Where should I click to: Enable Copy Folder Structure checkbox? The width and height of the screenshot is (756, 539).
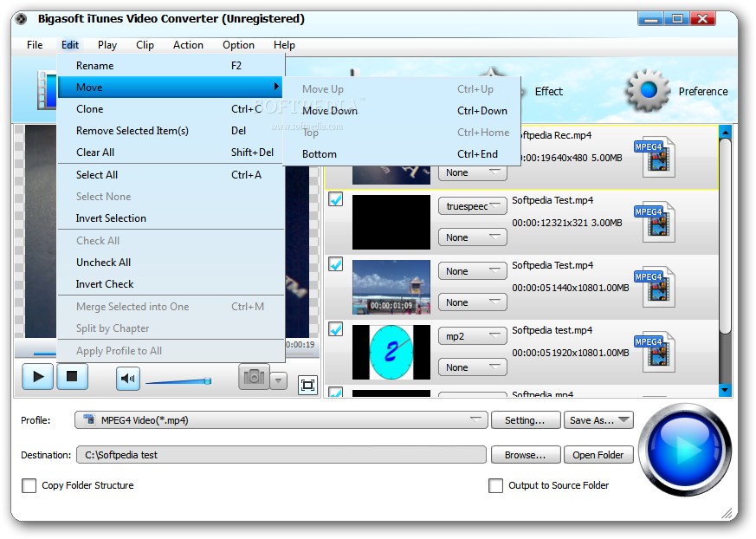pos(29,485)
